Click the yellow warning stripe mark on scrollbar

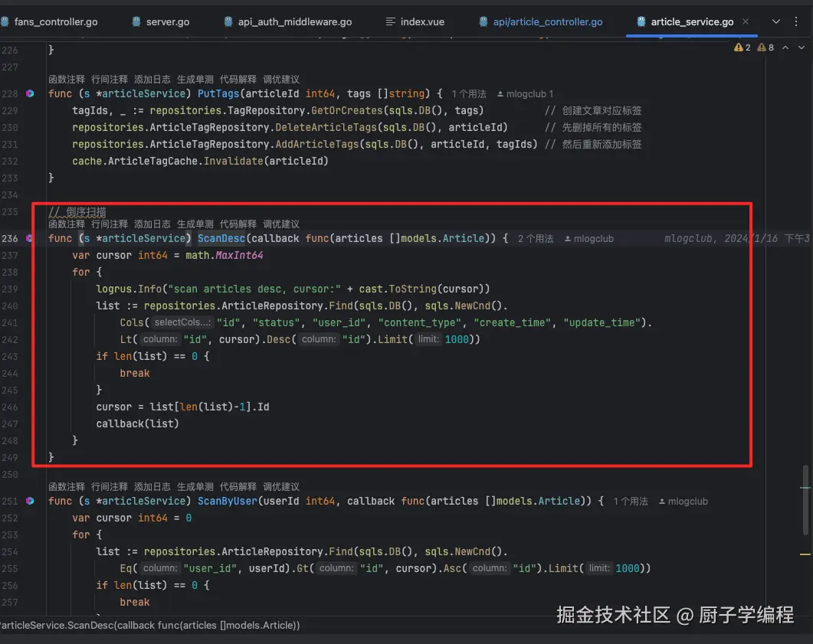[x=805, y=554]
